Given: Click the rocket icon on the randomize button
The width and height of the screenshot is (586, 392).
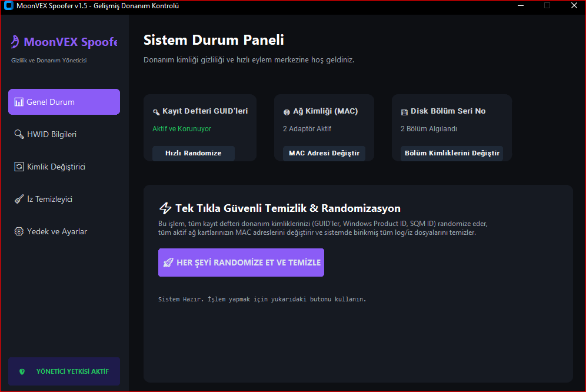Looking at the screenshot, I should 168,263.
